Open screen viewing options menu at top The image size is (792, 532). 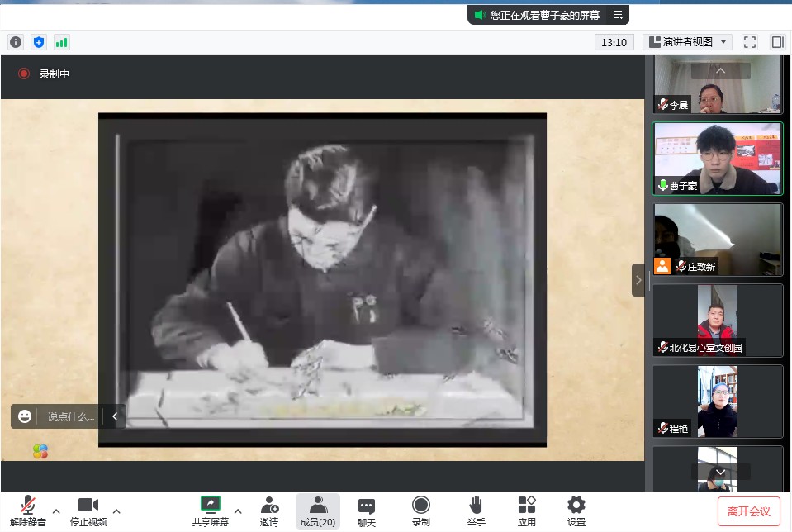click(x=618, y=15)
